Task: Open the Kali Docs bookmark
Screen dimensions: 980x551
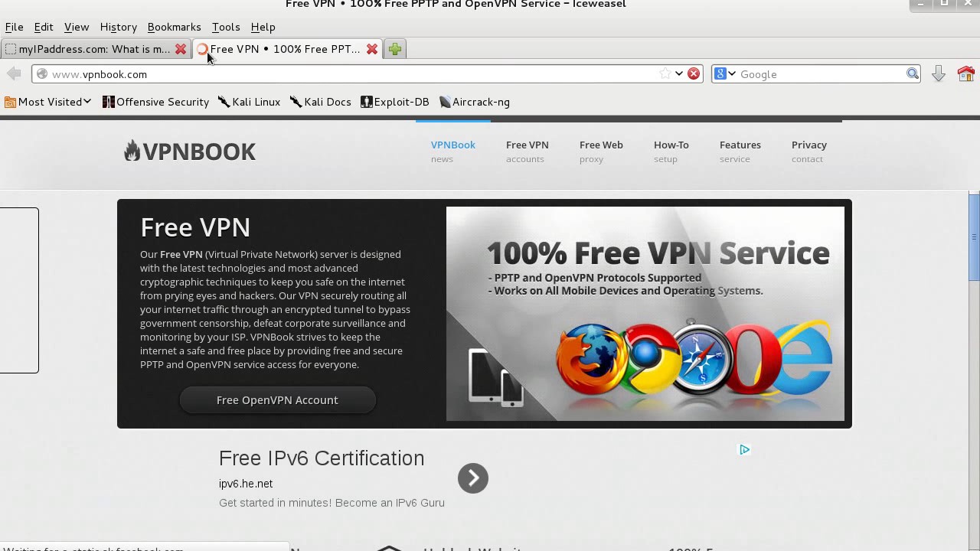Action: [x=321, y=102]
